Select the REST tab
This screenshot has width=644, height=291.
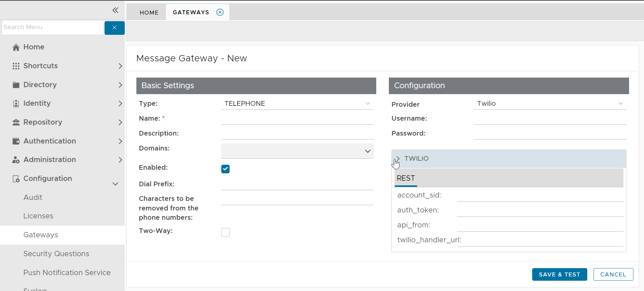(406, 178)
